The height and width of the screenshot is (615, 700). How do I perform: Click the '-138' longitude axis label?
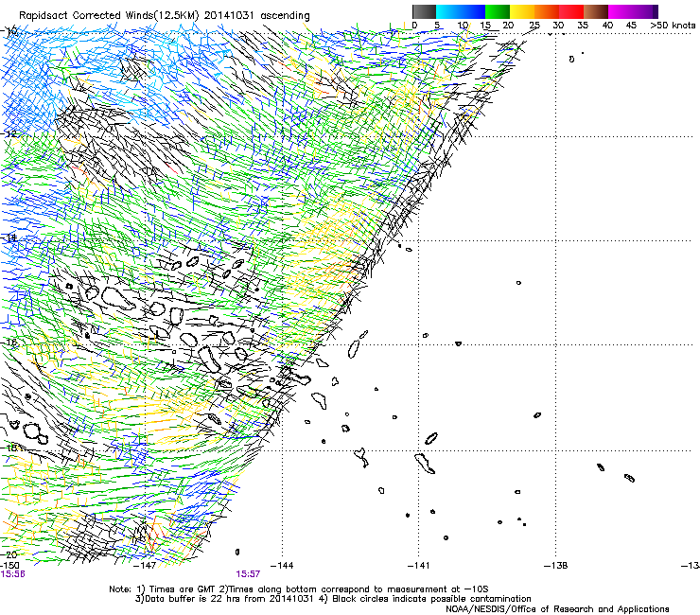tap(556, 566)
